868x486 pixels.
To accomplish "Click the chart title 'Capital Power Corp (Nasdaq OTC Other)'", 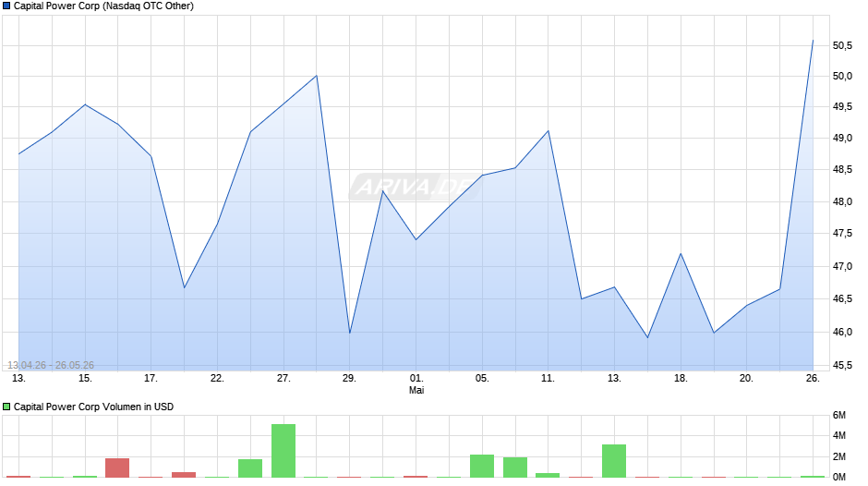I will [x=103, y=6].
